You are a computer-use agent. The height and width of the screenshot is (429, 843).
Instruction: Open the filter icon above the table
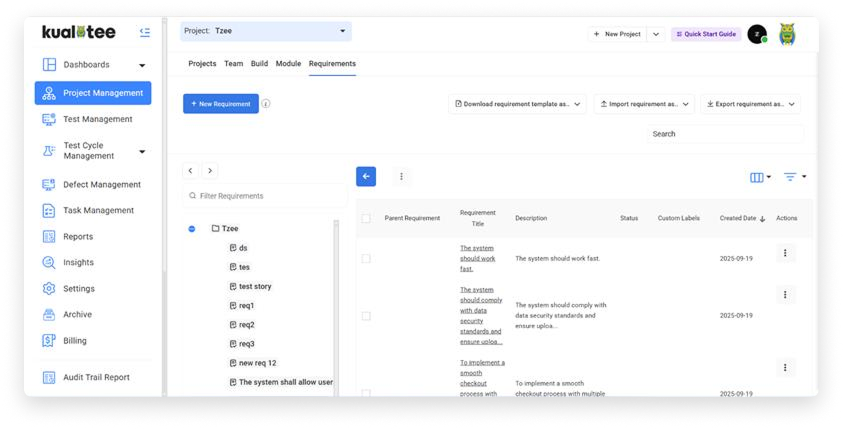click(x=794, y=177)
